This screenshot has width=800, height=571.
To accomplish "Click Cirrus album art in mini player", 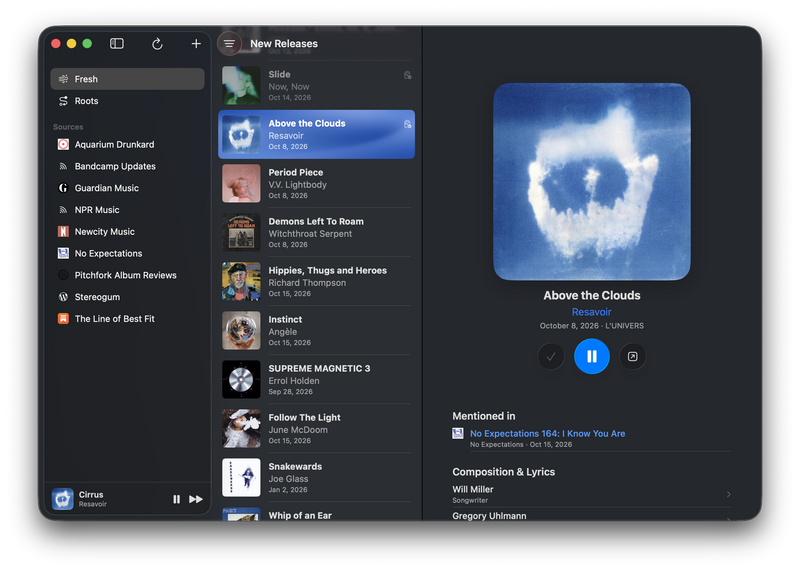I will tap(63, 499).
